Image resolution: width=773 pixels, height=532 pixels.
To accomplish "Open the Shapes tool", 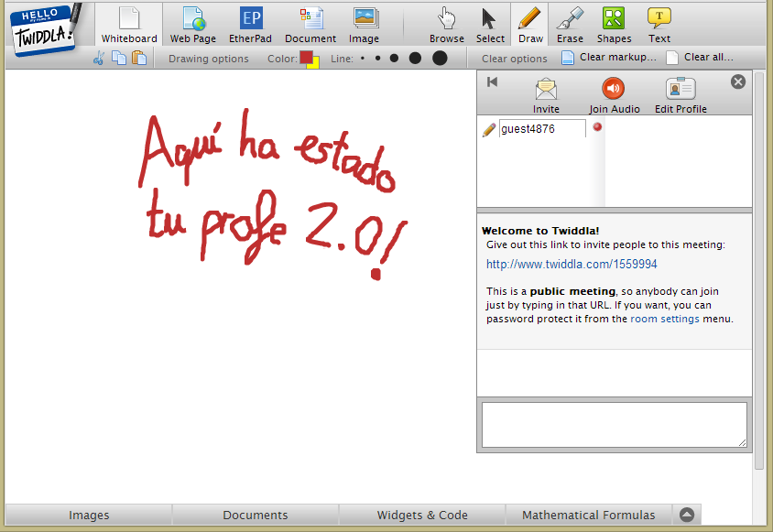I will pyautogui.click(x=613, y=25).
